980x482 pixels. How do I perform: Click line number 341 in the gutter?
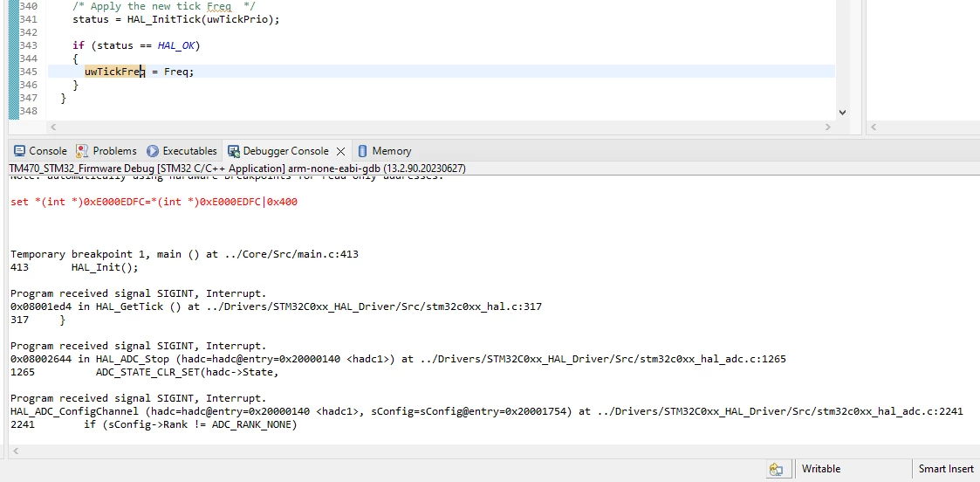coord(28,19)
